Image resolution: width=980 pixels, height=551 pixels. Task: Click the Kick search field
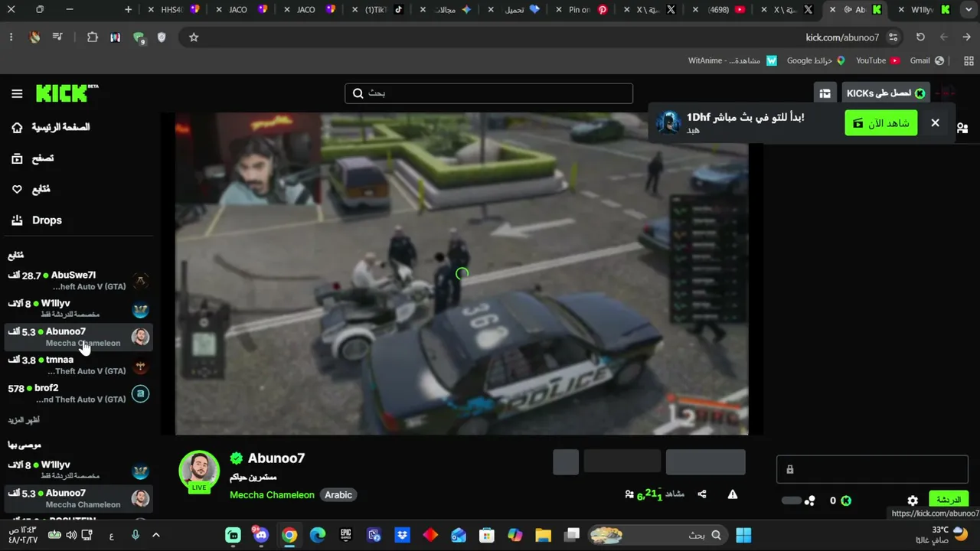click(488, 93)
